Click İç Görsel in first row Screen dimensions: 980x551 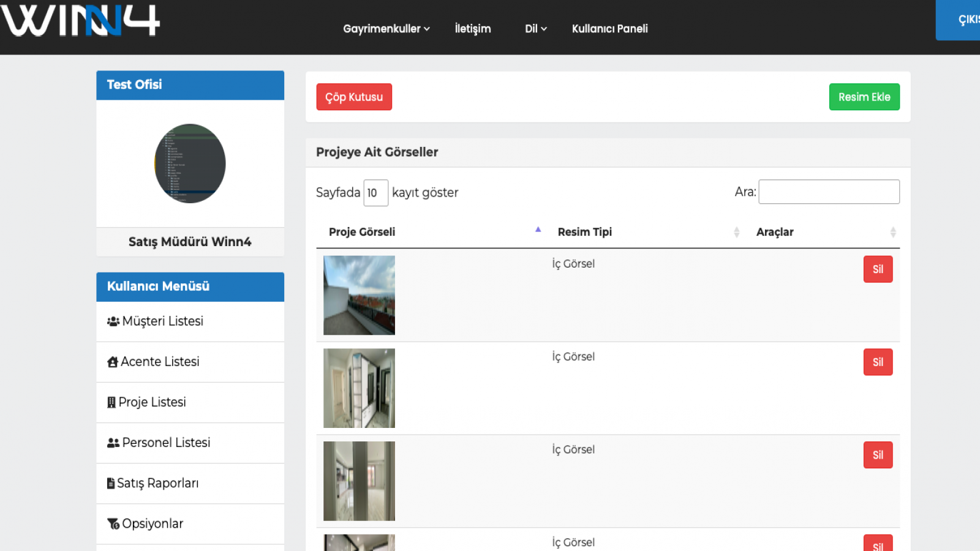[573, 264]
